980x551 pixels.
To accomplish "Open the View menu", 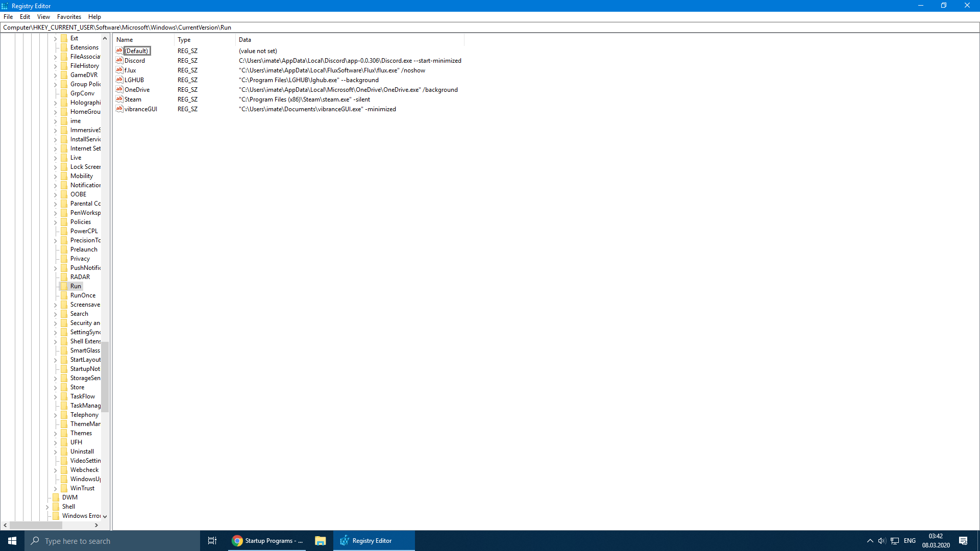I will tap(43, 17).
